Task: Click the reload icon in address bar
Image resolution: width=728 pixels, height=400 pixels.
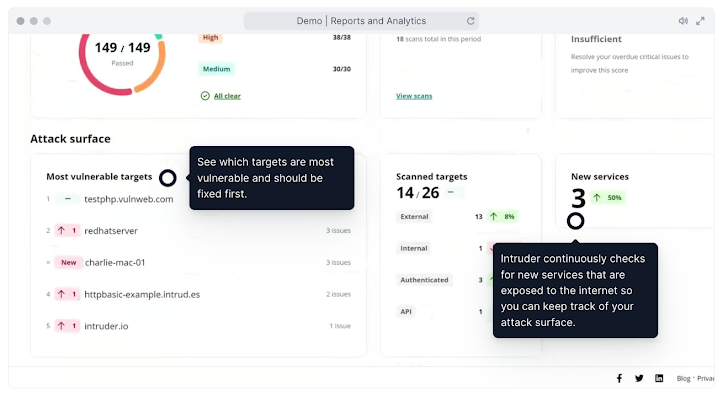Action: [x=470, y=21]
